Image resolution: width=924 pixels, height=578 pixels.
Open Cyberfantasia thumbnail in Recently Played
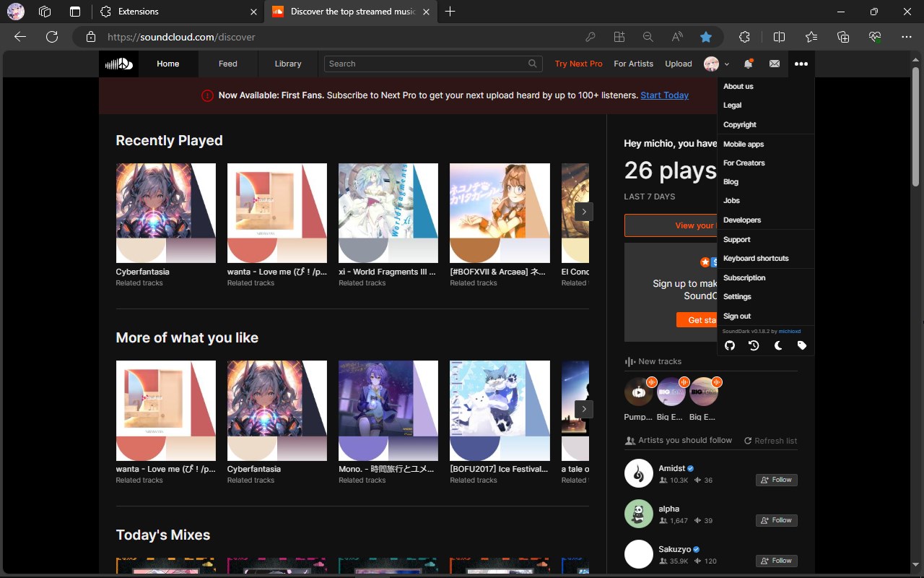point(166,213)
